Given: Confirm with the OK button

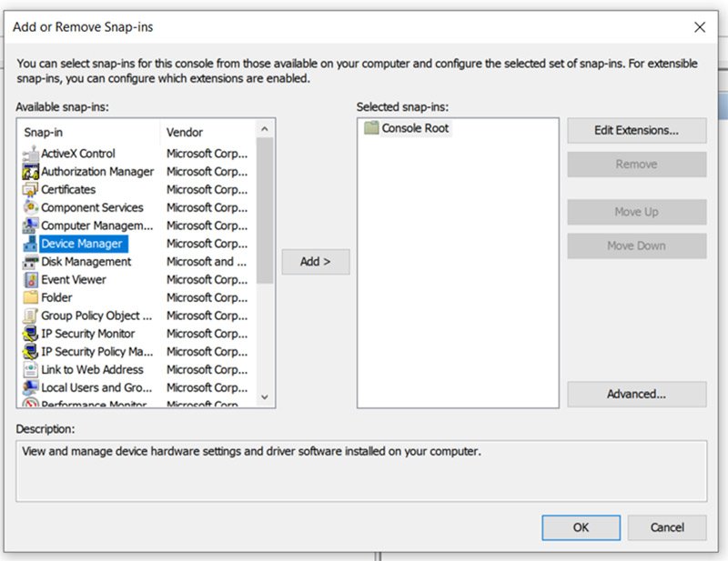Looking at the screenshot, I should click(581, 527).
